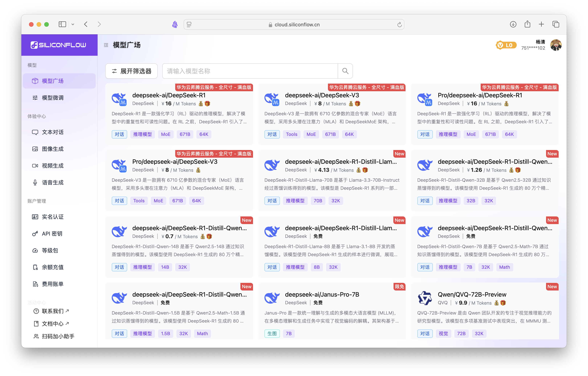
Task: Open 费用账单 page
Action: 59,284
